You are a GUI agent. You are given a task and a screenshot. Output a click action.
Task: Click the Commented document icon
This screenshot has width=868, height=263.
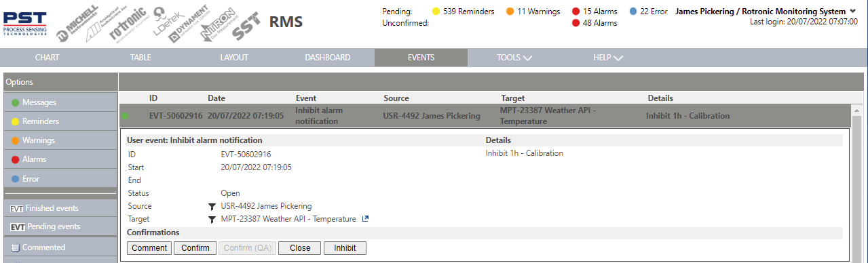(16, 247)
